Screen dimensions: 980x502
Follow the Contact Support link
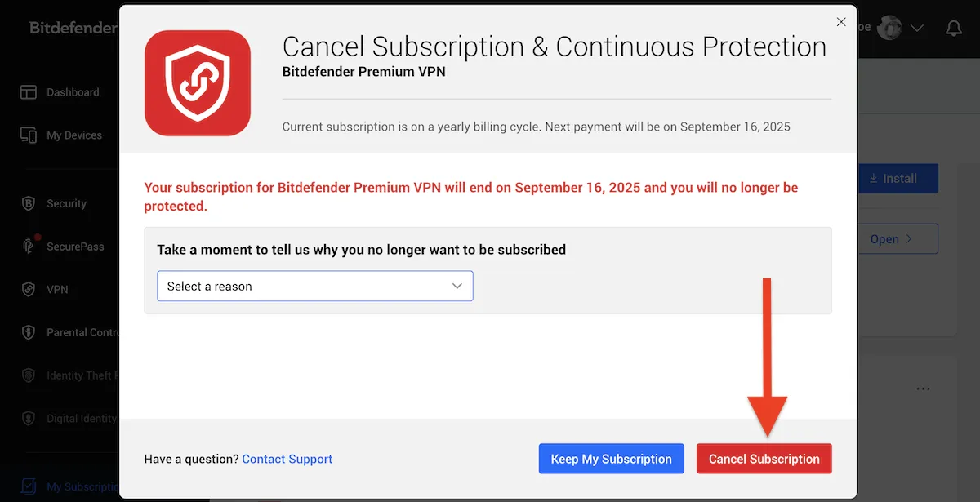click(x=287, y=459)
